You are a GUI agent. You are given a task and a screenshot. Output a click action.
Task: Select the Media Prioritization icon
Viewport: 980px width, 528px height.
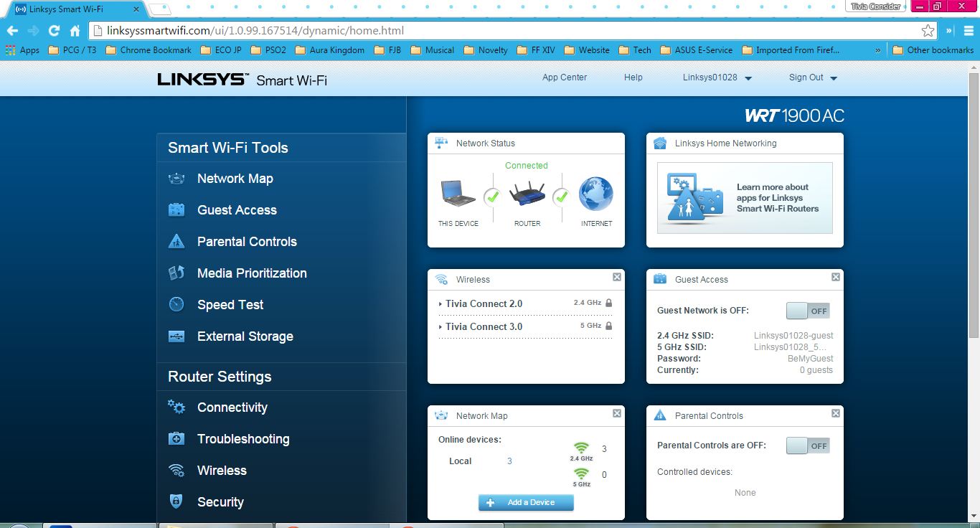(x=176, y=273)
